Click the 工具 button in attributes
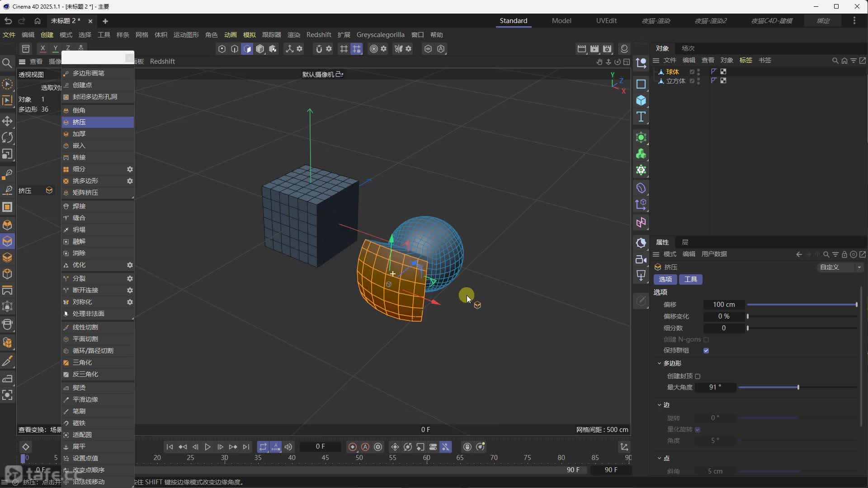 pos(691,280)
